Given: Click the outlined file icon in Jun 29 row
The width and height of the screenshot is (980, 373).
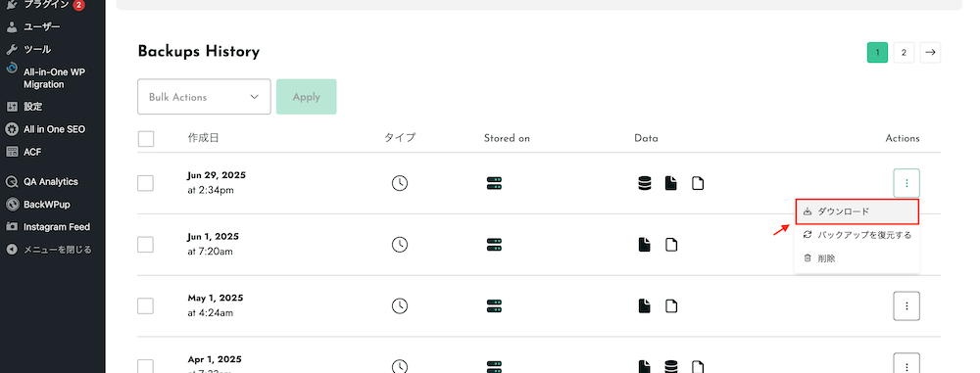Looking at the screenshot, I should [698, 183].
